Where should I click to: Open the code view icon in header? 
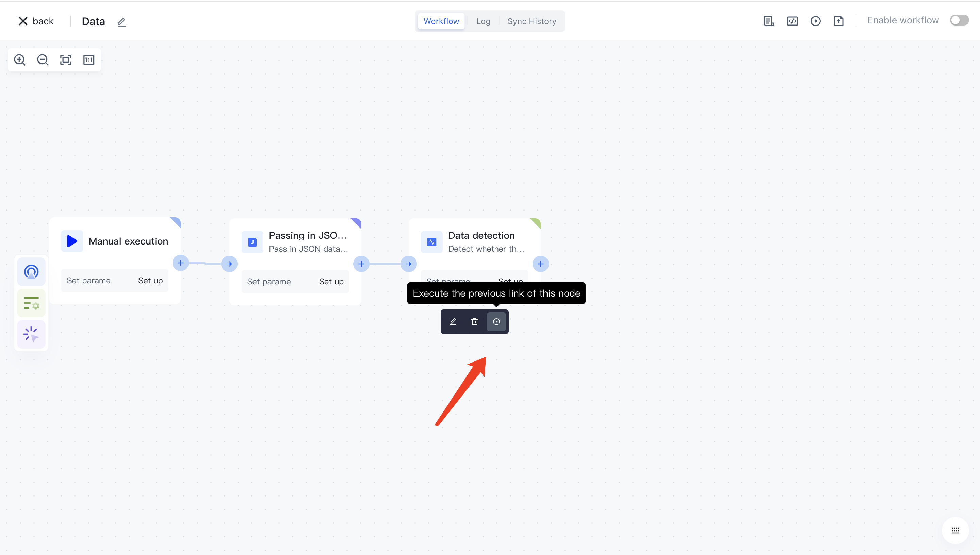point(793,21)
